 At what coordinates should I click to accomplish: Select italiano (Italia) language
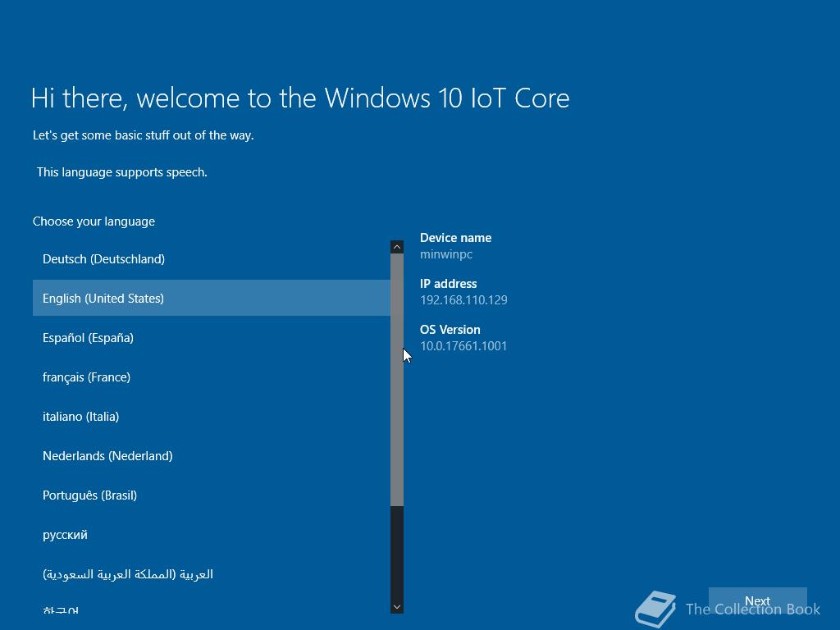coord(211,416)
